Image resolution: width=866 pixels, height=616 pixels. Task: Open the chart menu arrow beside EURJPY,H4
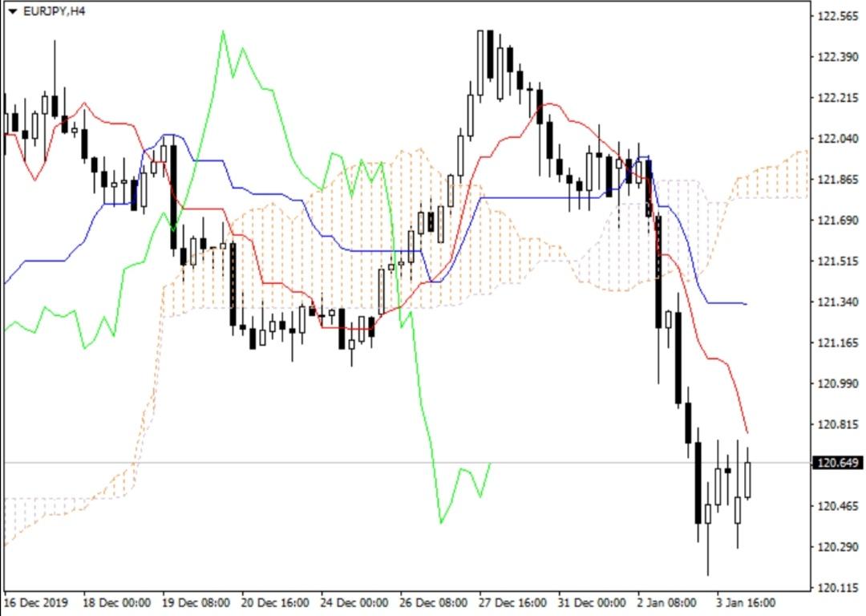coord(13,11)
